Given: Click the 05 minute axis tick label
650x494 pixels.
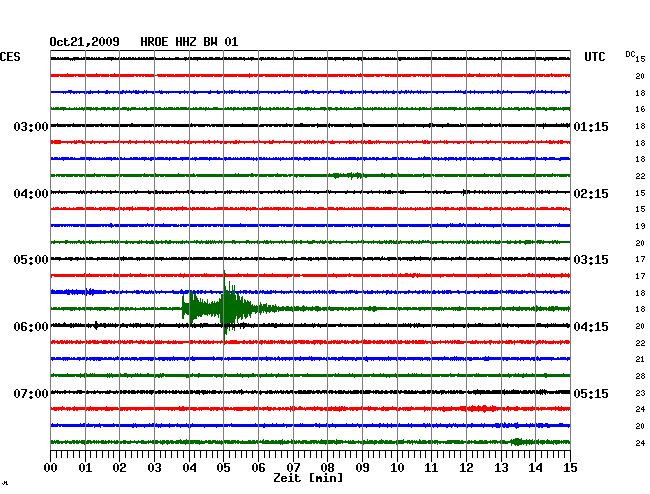Looking at the screenshot, I should coord(223,468).
